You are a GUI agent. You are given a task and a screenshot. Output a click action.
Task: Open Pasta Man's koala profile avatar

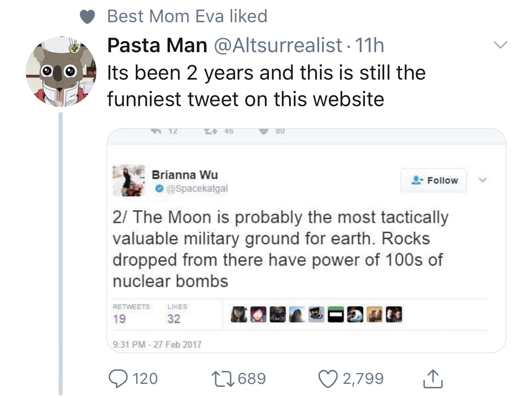pos(61,71)
